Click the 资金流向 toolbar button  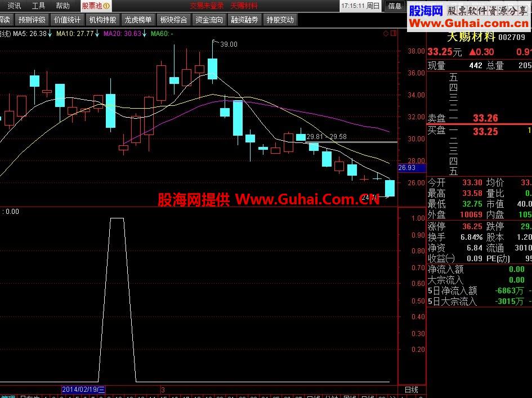[209, 20]
